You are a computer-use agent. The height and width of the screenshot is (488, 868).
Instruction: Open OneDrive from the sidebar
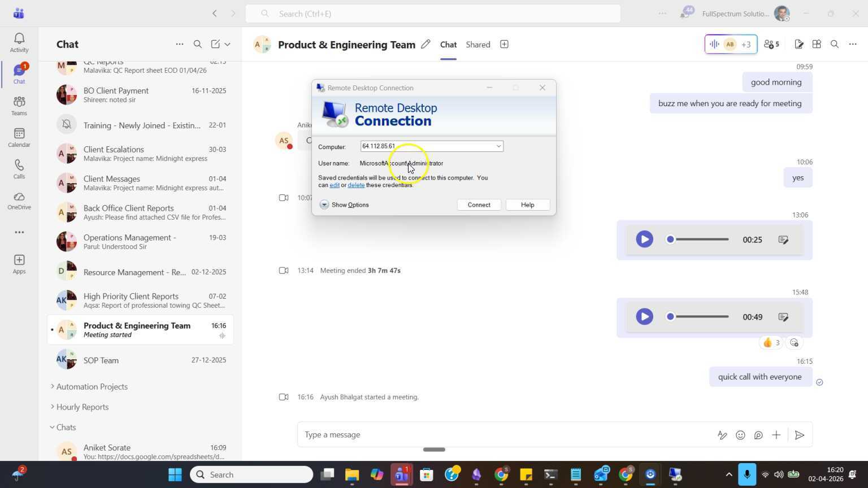[x=19, y=201]
